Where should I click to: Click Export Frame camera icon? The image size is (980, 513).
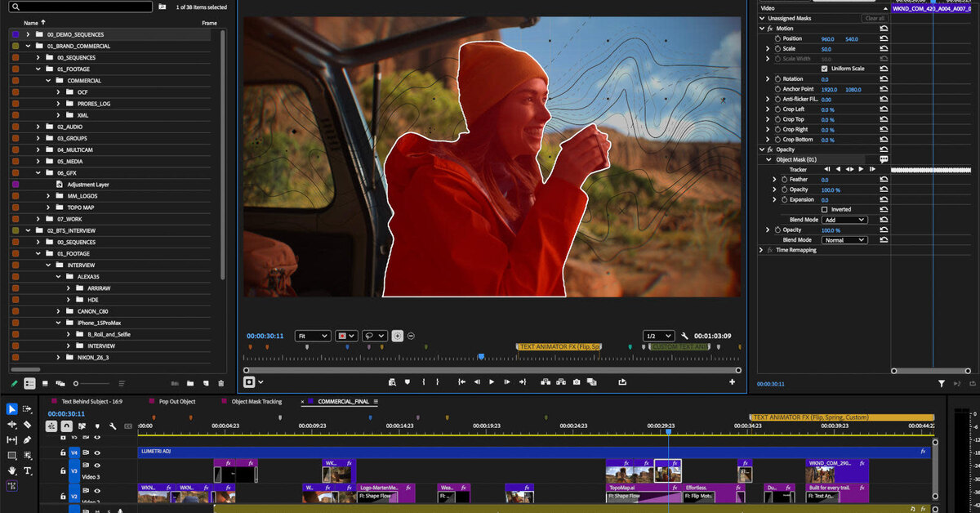tap(577, 381)
